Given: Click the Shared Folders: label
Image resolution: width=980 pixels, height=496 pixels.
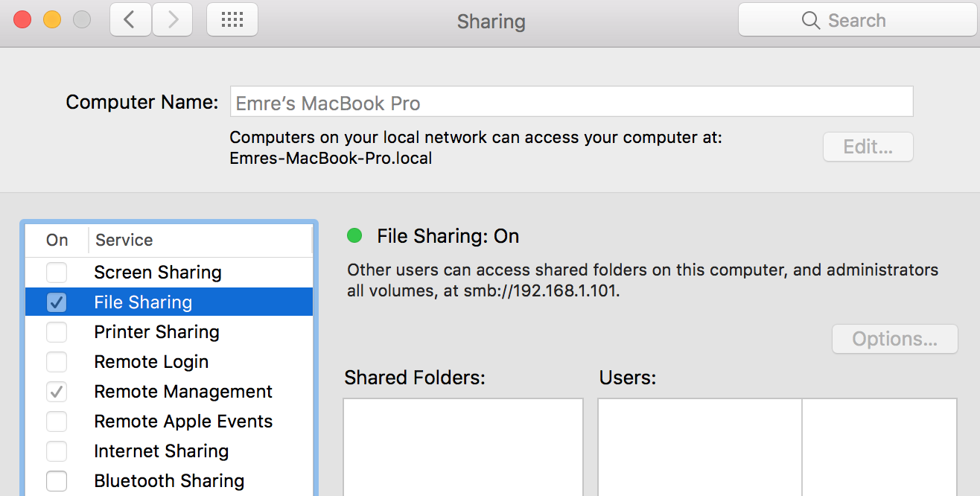Looking at the screenshot, I should 415,378.
